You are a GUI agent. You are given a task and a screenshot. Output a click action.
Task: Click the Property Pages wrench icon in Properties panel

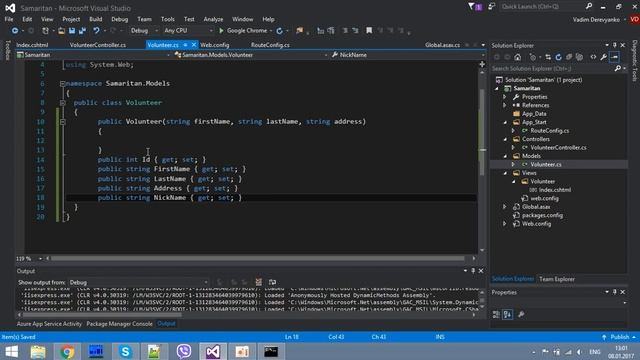[x=521, y=314]
